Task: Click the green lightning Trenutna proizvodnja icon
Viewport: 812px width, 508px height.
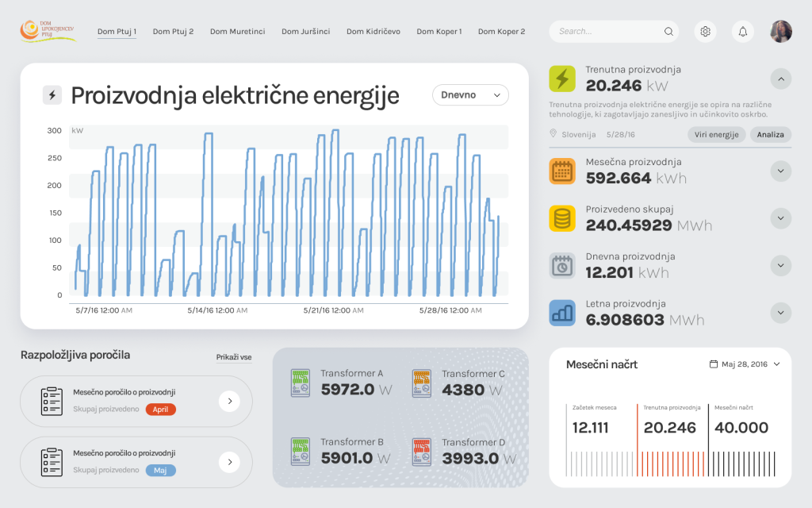Action: 562,79
